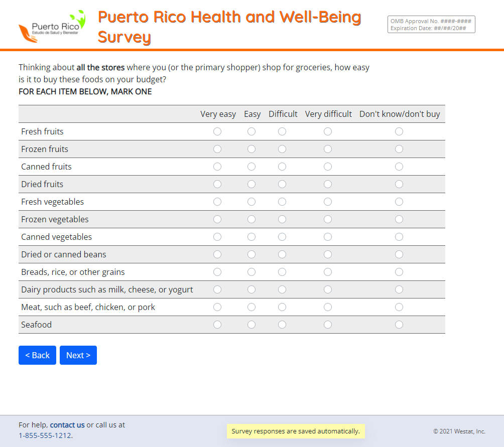Choose Difficult for Canned fruits
The image size is (504, 447).
click(x=282, y=167)
